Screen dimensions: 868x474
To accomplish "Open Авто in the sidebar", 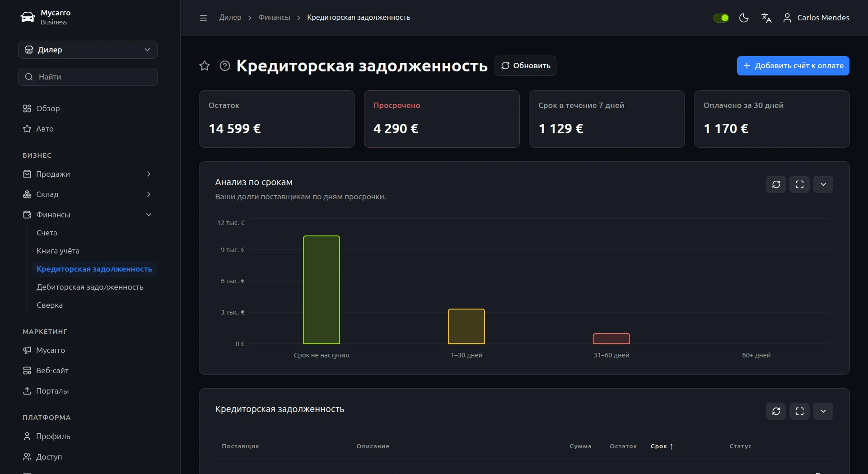I will (x=88, y=129).
